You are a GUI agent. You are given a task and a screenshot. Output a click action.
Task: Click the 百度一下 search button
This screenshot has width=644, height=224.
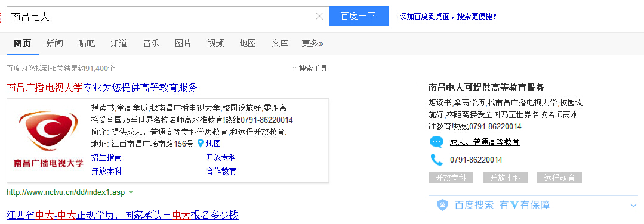coord(358,16)
